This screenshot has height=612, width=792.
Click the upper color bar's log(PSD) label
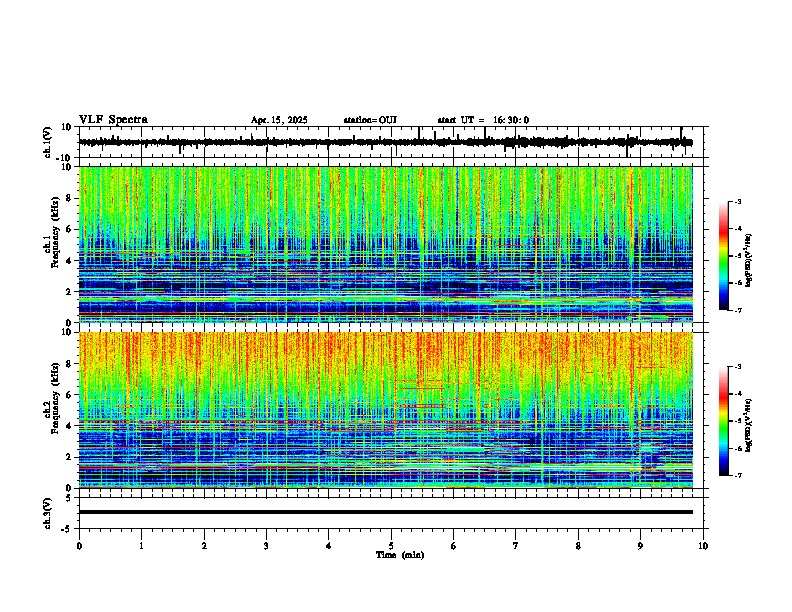pos(749,260)
